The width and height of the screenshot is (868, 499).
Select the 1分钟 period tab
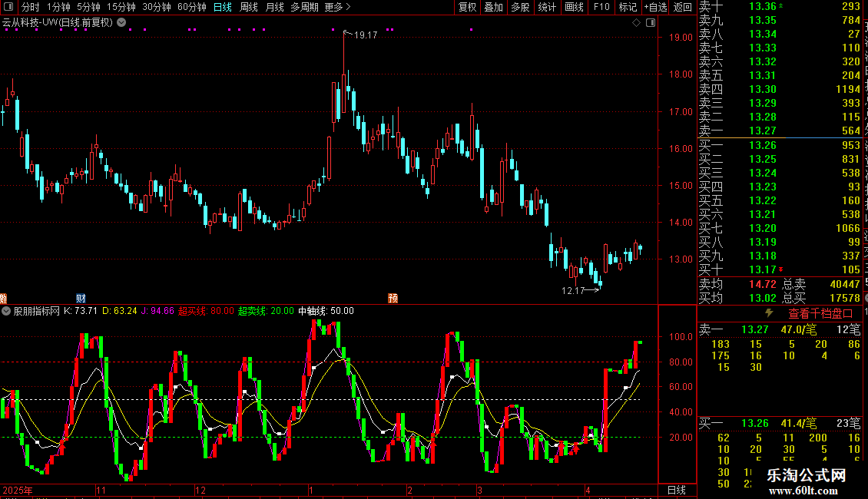(58, 7)
